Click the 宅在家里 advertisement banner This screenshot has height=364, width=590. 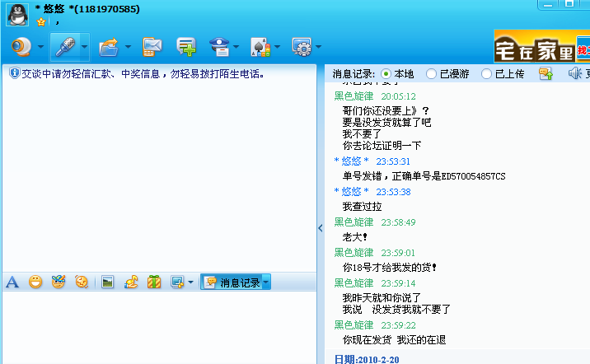point(541,46)
